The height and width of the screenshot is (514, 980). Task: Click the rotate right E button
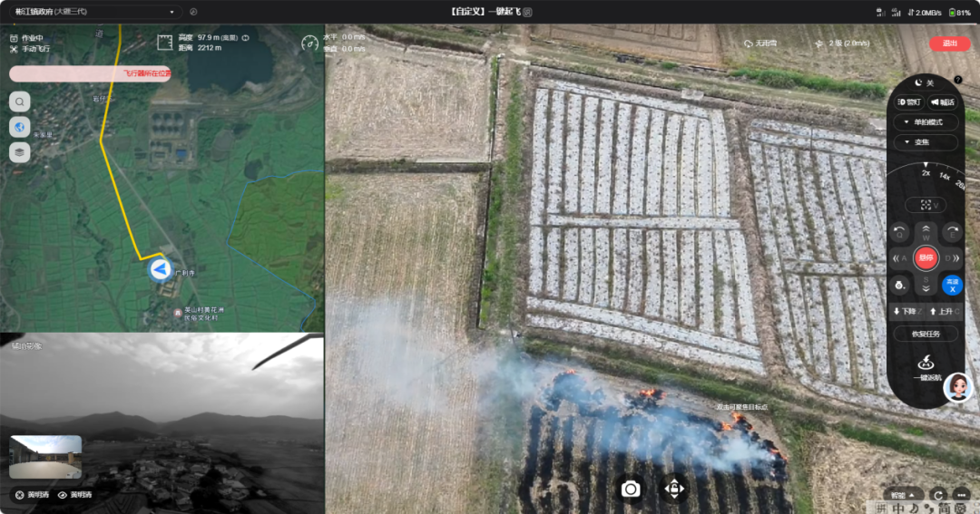point(953,232)
